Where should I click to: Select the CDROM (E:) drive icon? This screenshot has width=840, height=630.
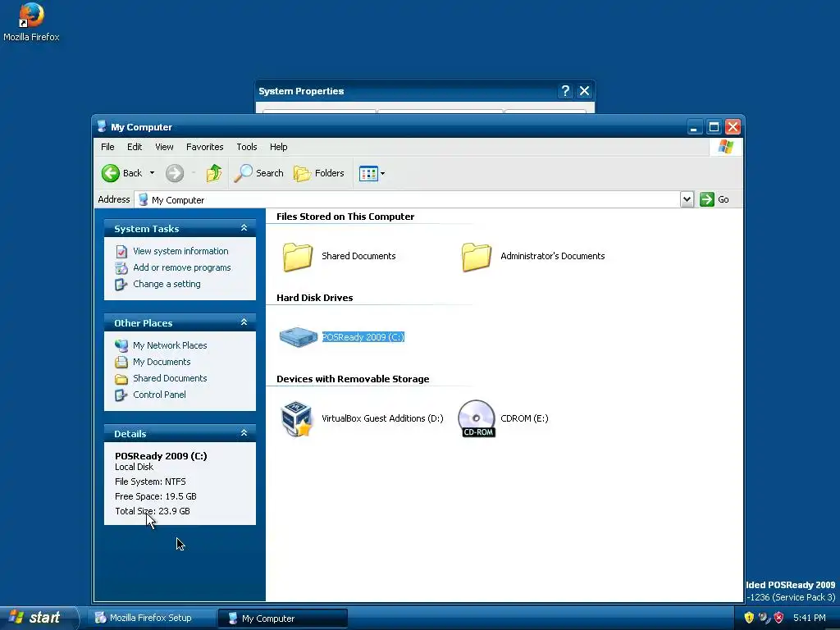click(477, 418)
